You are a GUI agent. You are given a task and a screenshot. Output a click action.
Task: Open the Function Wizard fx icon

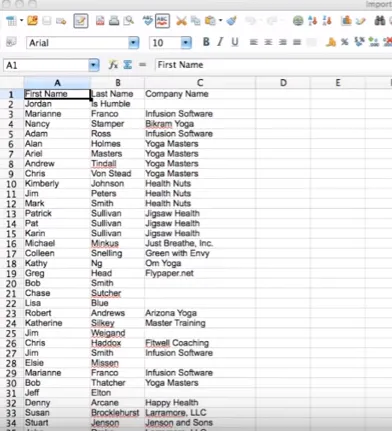[113, 65]
